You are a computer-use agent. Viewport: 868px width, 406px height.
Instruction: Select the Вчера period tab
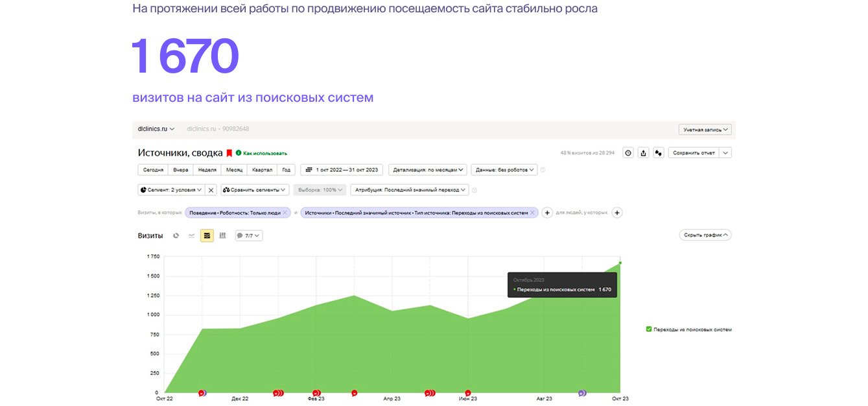[x=181, y=170]
